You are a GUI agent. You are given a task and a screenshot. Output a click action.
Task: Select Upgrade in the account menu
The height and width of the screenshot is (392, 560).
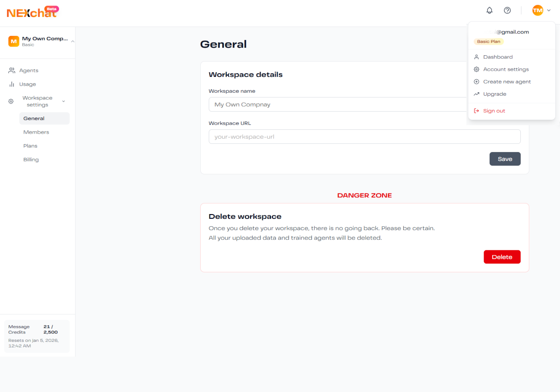coord(495,94)
